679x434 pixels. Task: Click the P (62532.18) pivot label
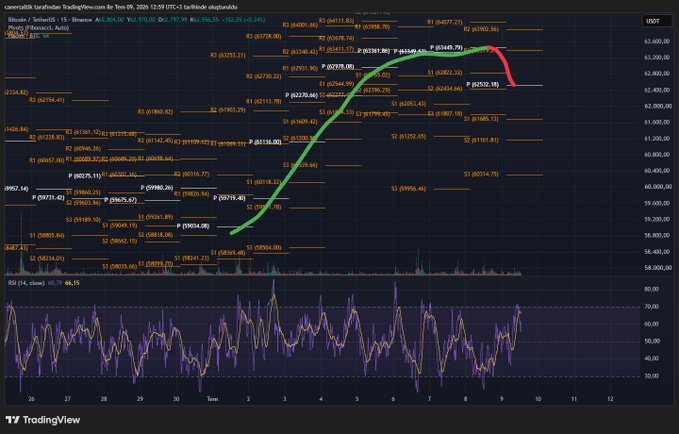(x=483, y=84)
